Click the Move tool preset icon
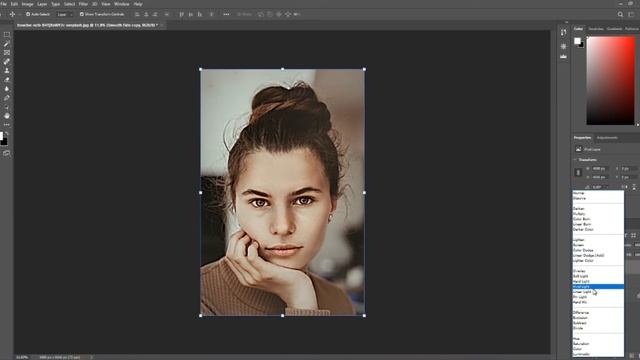Screen dimensions: 640x360 12,14
